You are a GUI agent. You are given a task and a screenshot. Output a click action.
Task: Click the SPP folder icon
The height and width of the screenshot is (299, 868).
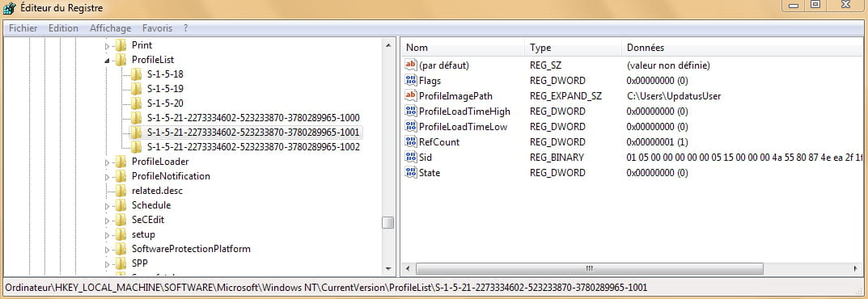[x=121, y=263]
